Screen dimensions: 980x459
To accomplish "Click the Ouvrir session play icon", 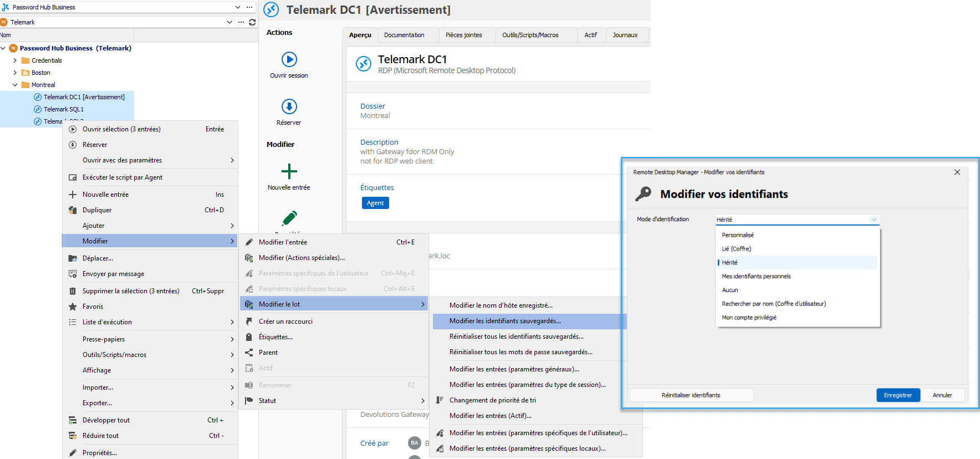I will pyautogui.click(x=289, y=59).
